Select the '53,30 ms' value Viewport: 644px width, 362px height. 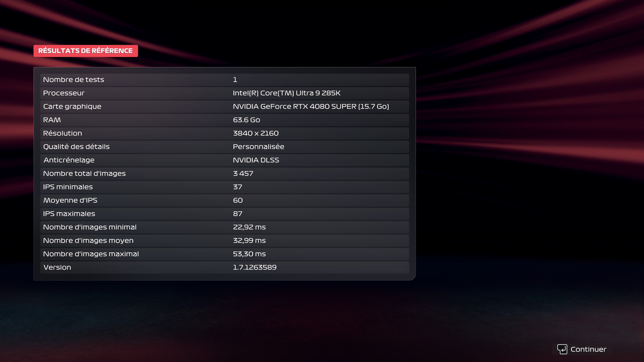tap(249, 254)
